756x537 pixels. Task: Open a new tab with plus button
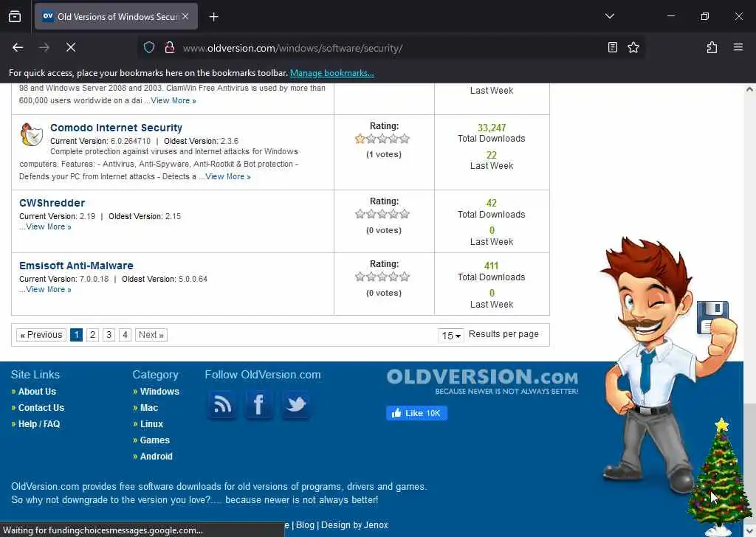[213, 17]
